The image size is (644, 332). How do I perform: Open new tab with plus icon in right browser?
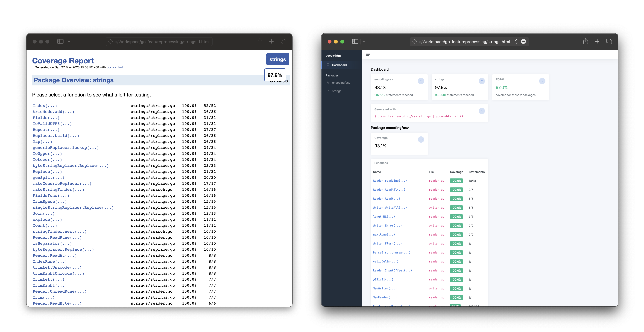coord(597,41)
